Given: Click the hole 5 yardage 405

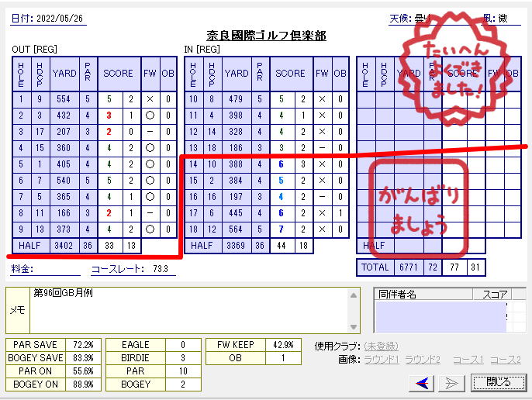Looking at the screenshot, I should coord(64,164).
